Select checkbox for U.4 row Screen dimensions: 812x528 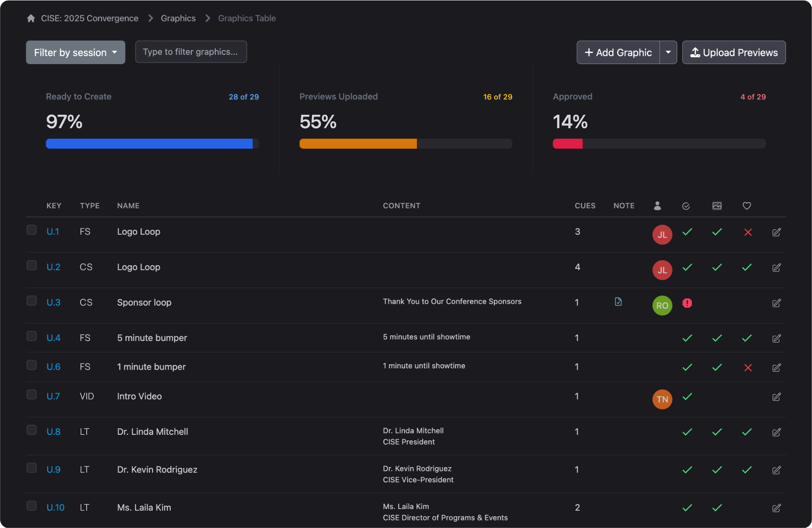(x=31, y=336)
